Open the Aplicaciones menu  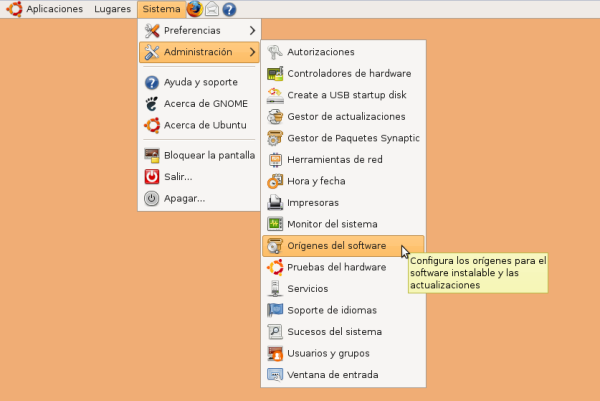(x=46, y=9)
